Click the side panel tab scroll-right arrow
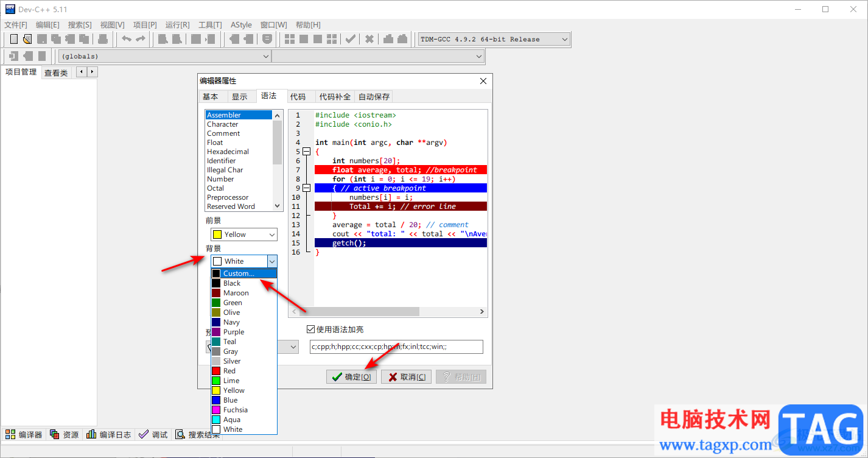 pos(92,72)
